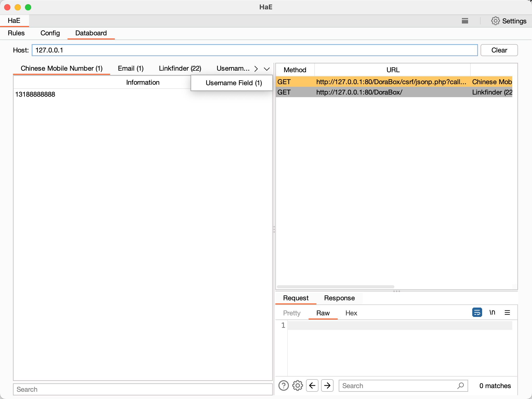Click the help question mark icon
Screen dimensions: 532x399
[283, 385]
